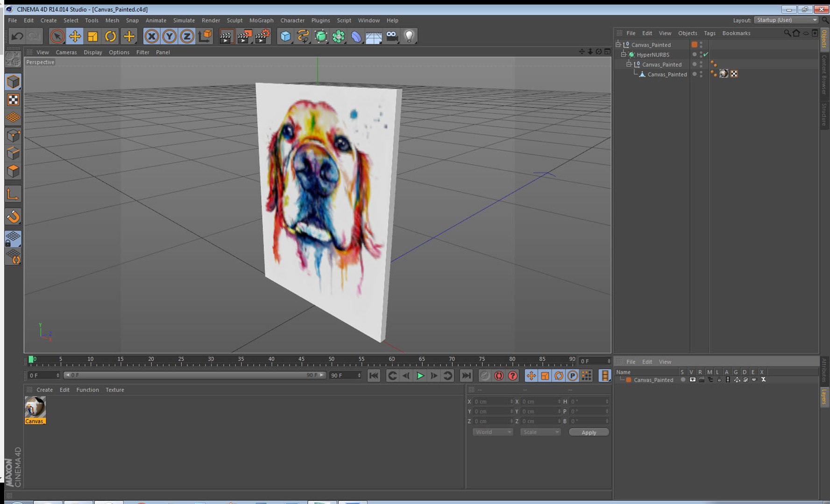Switch to Content Browser side tab
The width and height of the screenshot is (830, 504).
click(824, 75)
